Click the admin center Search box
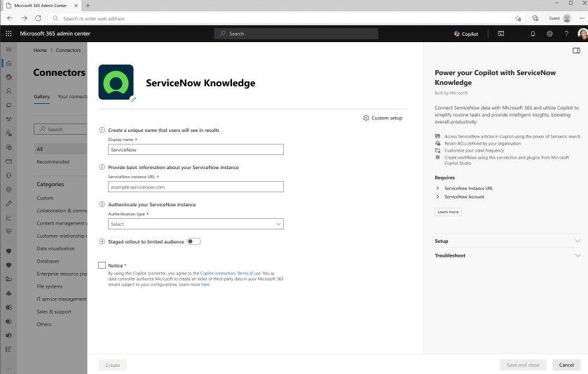Image resolution: width=588 pixels, height=374 pixels. [296, 34]
